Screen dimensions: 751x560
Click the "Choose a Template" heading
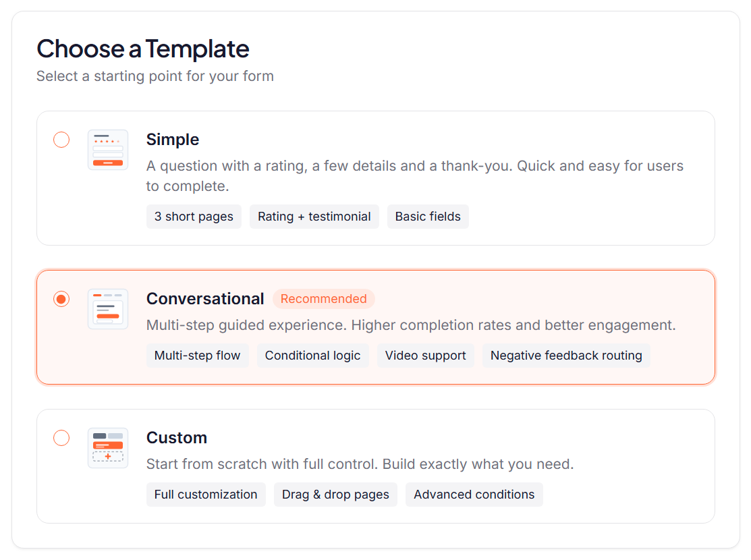[143, 49]
